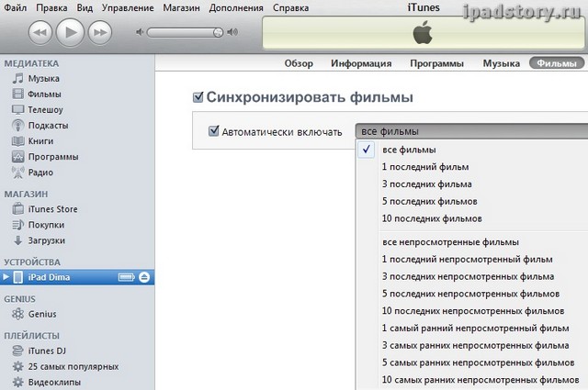
Task: Choose 5 последних непросмотренных фильмов
Action: point(472,294)
